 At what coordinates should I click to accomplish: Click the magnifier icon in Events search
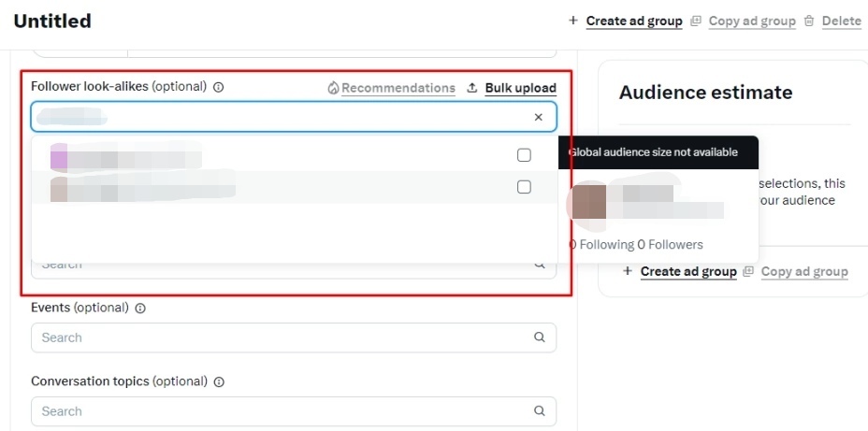(539, 338)
